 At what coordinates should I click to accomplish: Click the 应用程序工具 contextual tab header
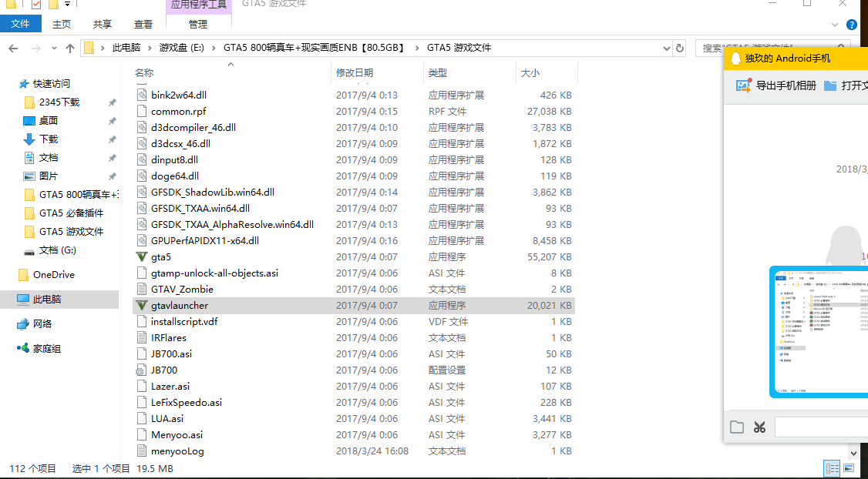tap(197, 5)
